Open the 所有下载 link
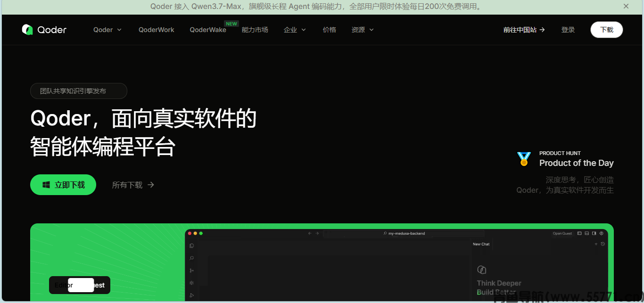The height and width of the screenshot is (303, 644). [133, 185]
